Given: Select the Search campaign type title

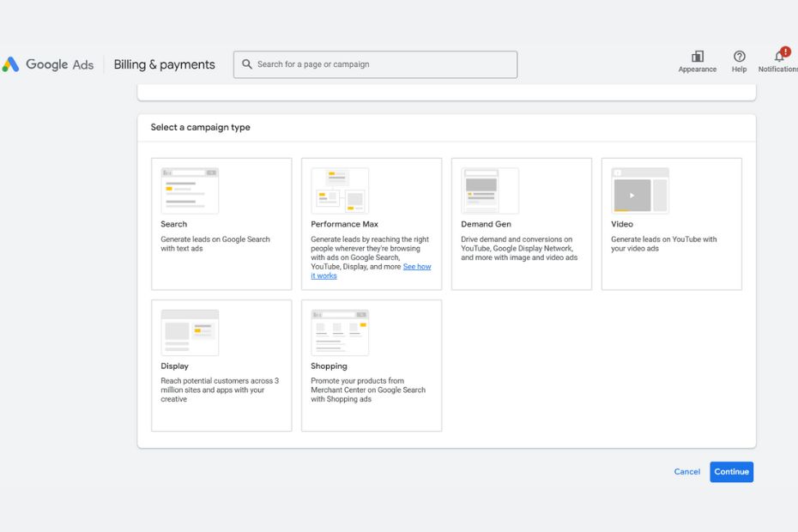Looking at the screenshot, I should 174,224.
